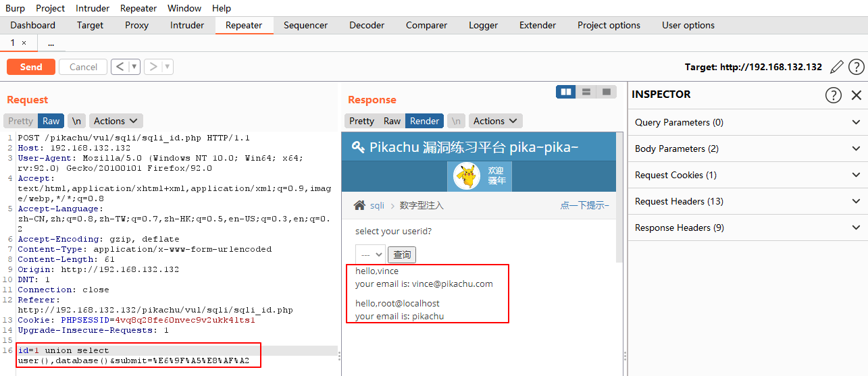Screen dimensions: 868x376
Task: Switch to the Sequencer tab
Action: click(305, 25)
